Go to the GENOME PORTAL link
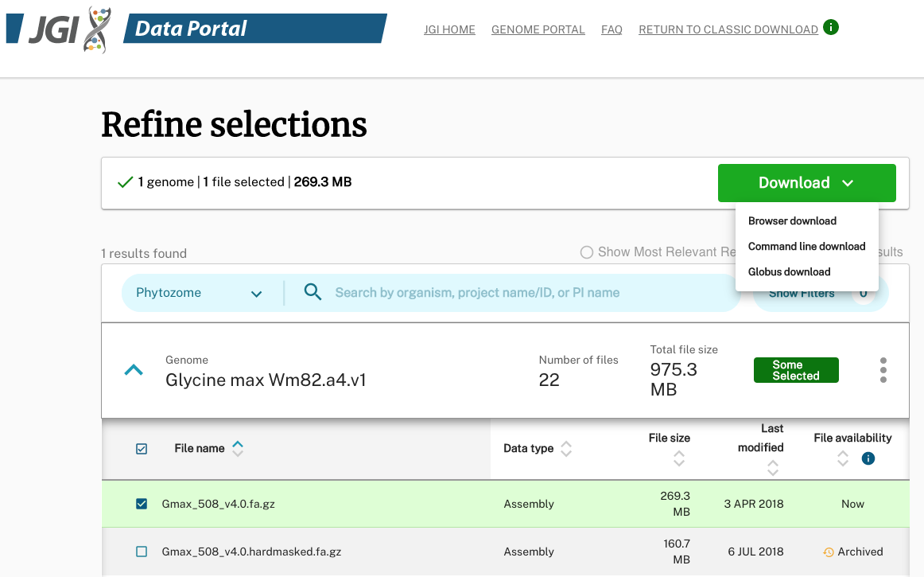 click(538, 29)
